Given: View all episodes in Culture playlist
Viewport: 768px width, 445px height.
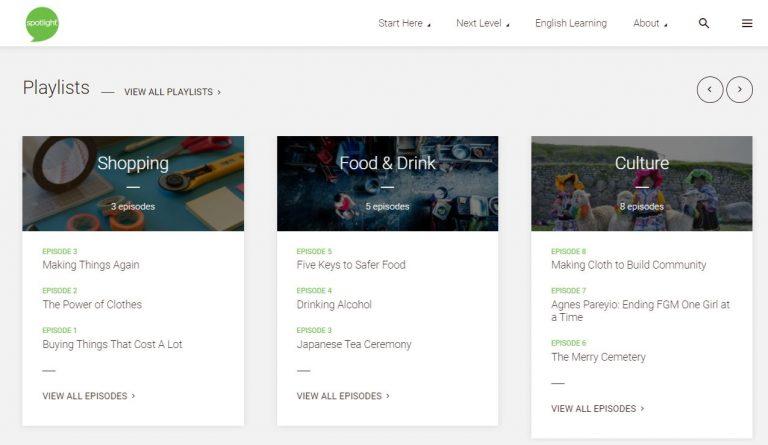Looking at the screenshot, I should point(597,409).
